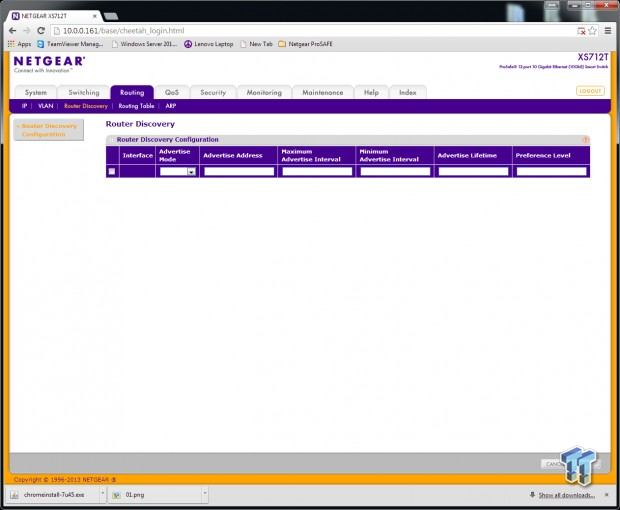Click the NETGEAR copyright footer text
This screenshot has width=620, height=510.
coord(65,480)
